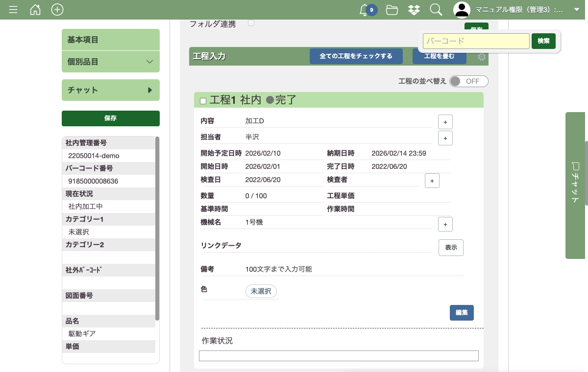The image size is (588, 372).
Task: Check the 工程1 社内 checkbox
Action: point(203,101)
